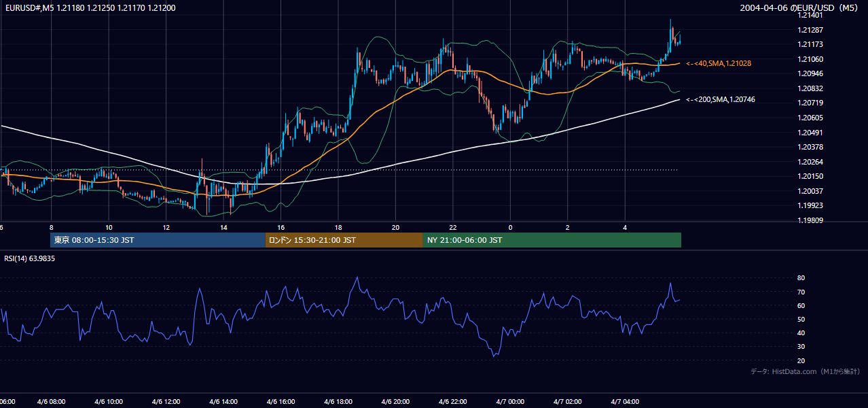868x408 pixels.
Task: Click the 4/6 08:00 time axis label
Action: [51, 402]
